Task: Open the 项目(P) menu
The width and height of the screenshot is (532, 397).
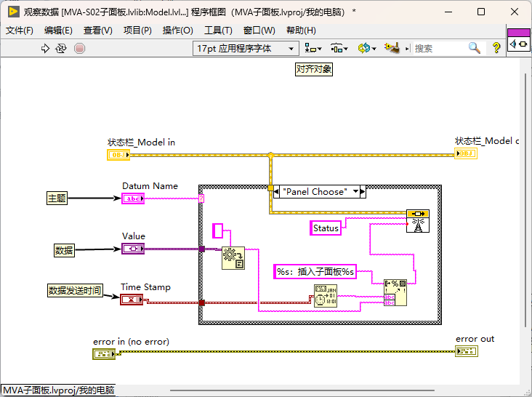Action: 137,31
